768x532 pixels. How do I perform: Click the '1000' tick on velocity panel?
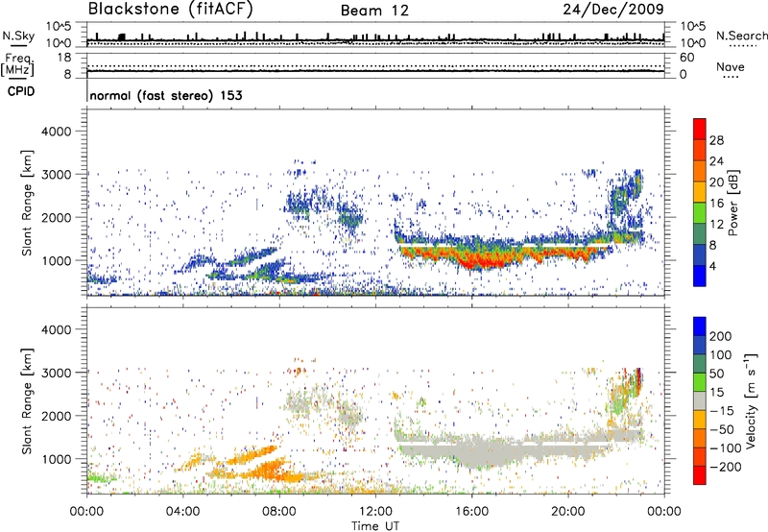56,458
